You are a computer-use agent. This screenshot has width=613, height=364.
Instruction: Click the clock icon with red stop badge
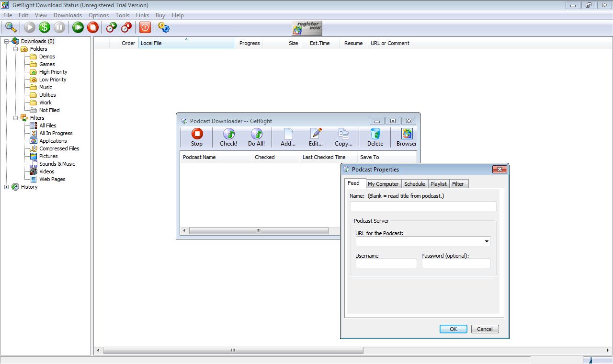click(126, 27)
